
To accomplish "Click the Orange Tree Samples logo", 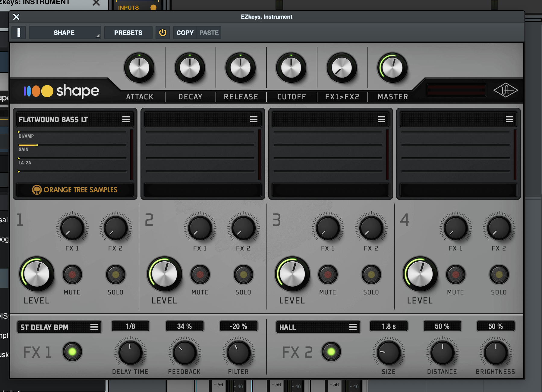I will [x=75, y=190].
